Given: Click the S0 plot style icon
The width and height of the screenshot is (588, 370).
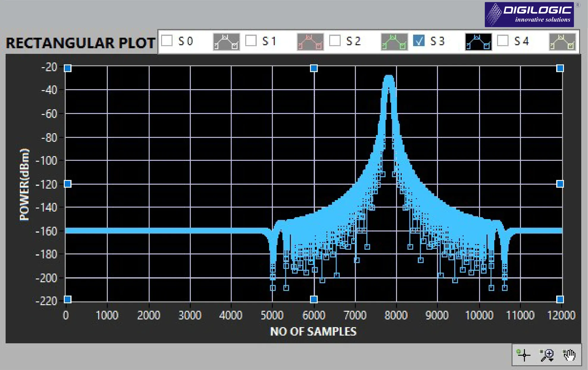Looking at the screenshot, I should 226,42.
